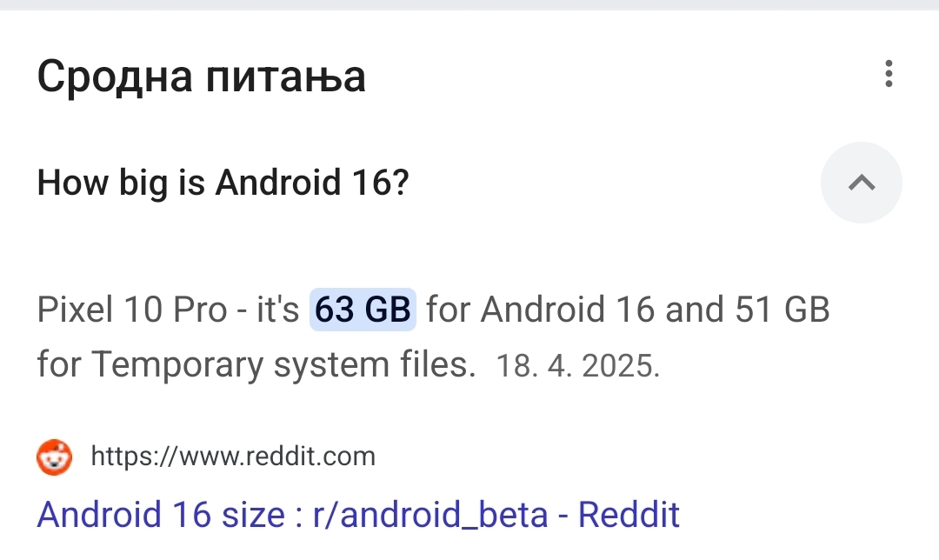939x560 pixels.
Task: Tap the "Сродна питања" heading
Action: pyautogui.click(x=201, y=78)
